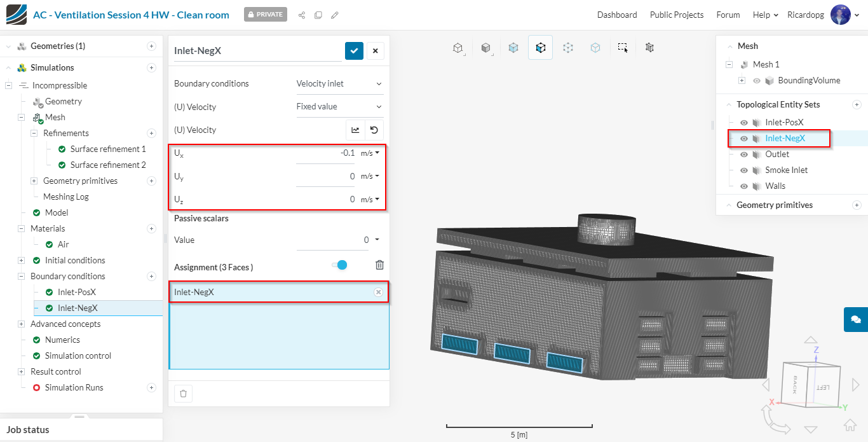Reset the velocity values with undo icon
The width and height of the screenshot is (868, 442).
pos(374,130)
